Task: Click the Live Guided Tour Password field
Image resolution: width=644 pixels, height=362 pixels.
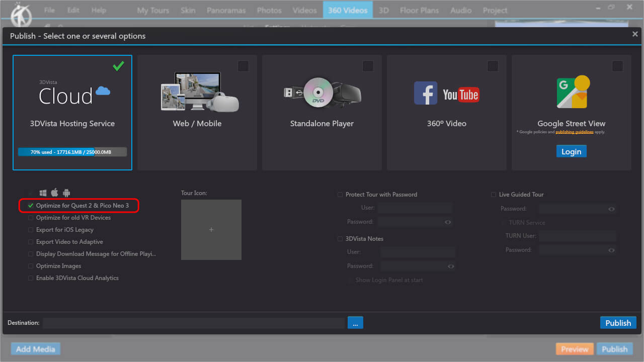Action: tap(578, 209)
